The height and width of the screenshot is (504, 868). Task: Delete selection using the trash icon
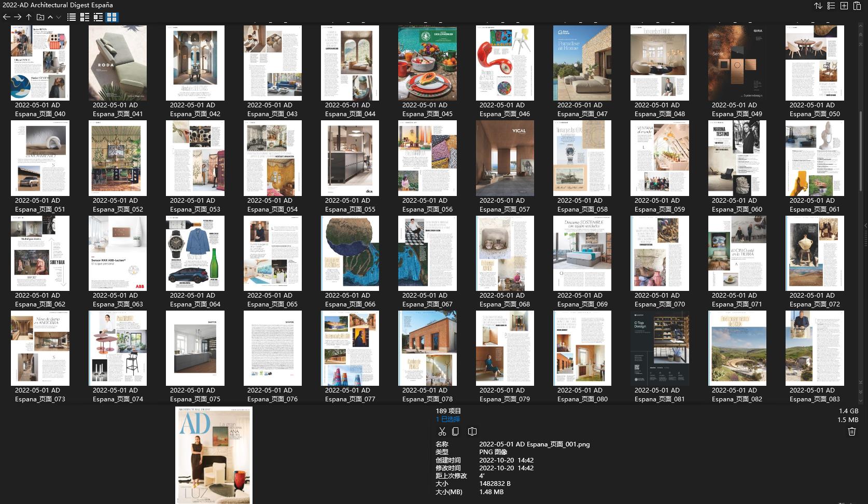[851, 431]
